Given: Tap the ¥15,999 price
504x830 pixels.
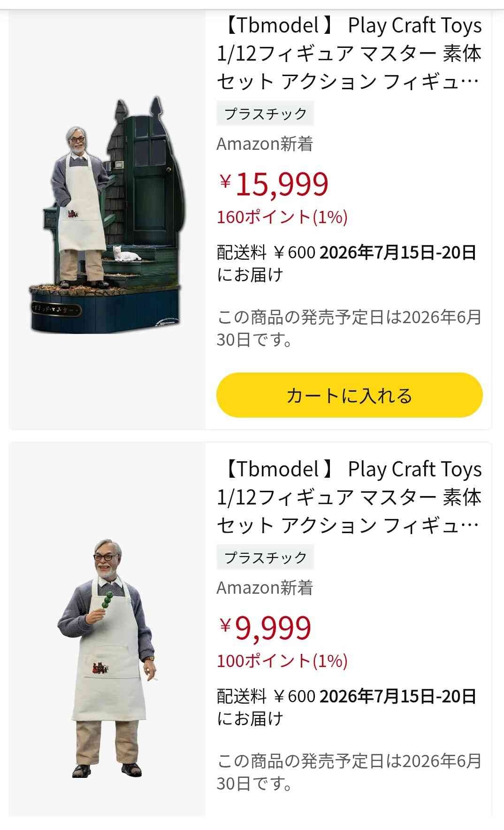Looking at the screenshot, I should tap(274, 184).
